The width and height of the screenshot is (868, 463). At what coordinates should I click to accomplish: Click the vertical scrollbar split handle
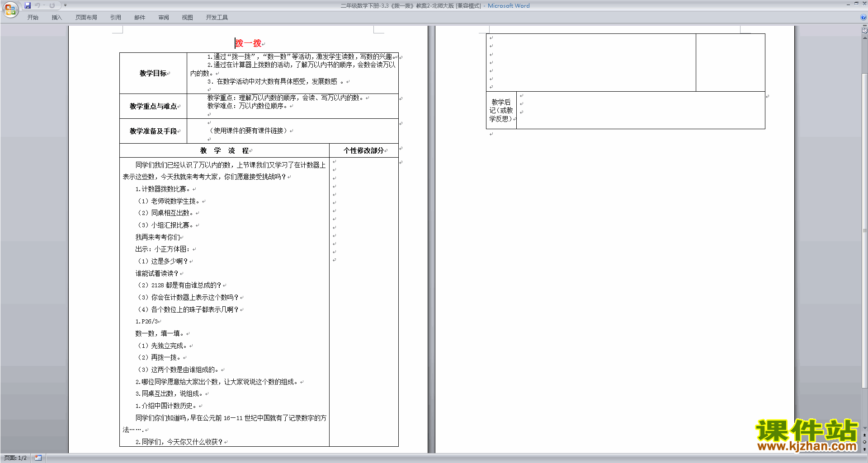coord(864,26)
